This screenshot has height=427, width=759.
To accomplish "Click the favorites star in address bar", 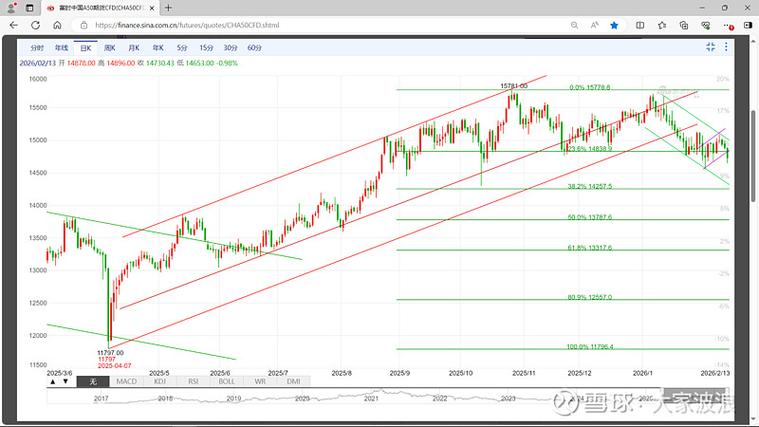I will pos(614,25).
